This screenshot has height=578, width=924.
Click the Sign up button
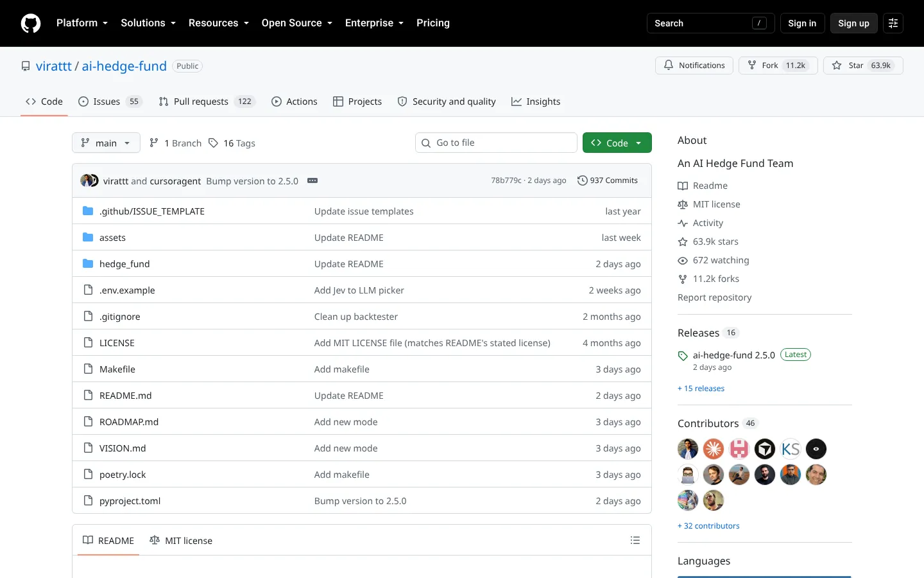pos(853,23)
